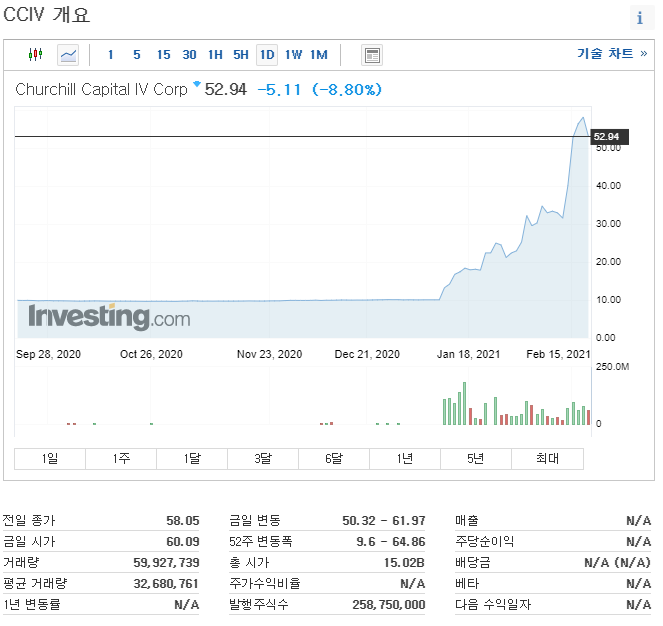
Task: Click the 52.94 price marker on axis
Action: 609,137
